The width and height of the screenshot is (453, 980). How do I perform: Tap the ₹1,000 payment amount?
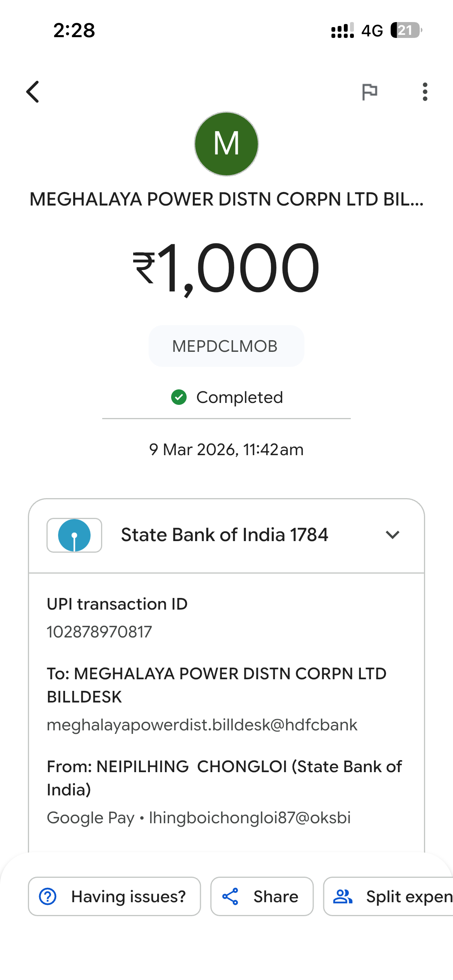click(x=226, y=268)
